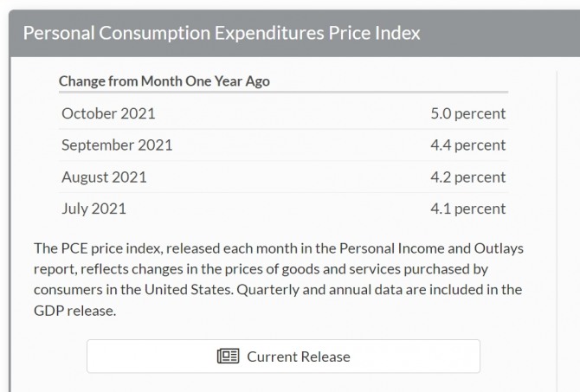580x392 pixels.
Task: Click the August 2021 row label
Action: pos(104,177)
